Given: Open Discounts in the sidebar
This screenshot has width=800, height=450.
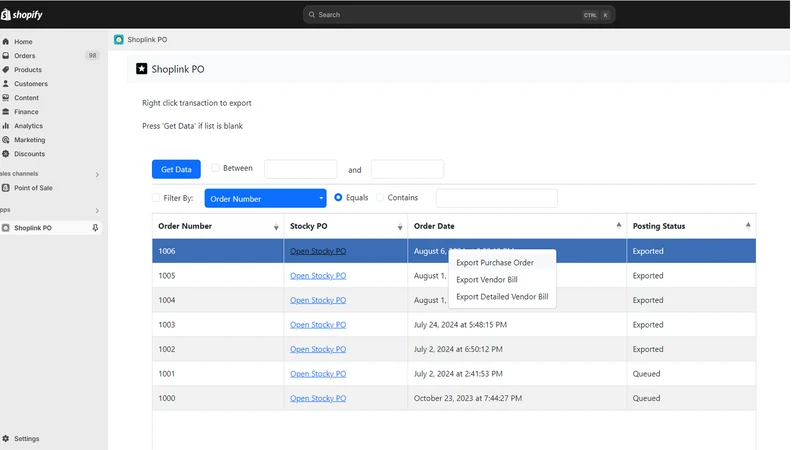Looking at the screenshot, I should coord(29,154).
